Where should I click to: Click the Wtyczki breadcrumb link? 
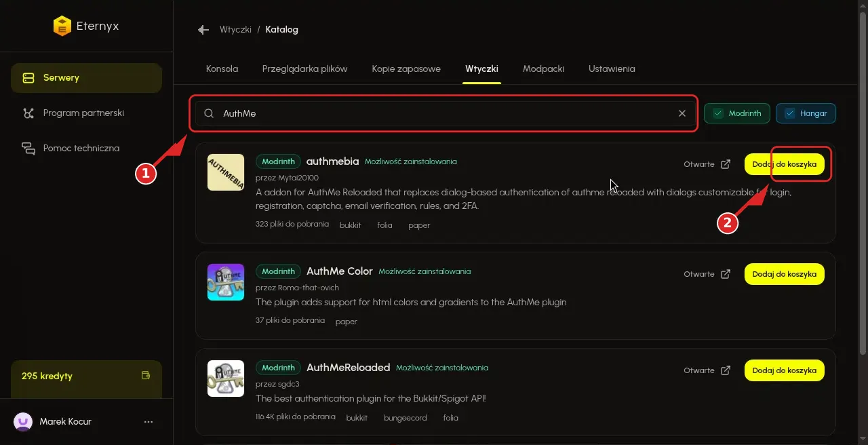235,30
